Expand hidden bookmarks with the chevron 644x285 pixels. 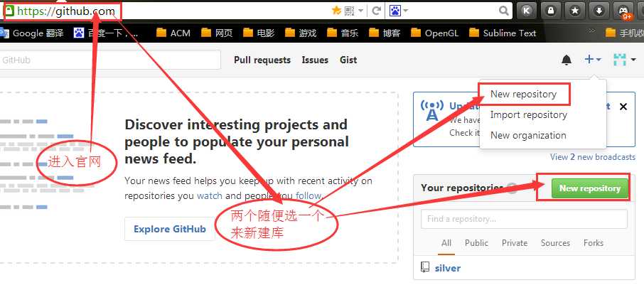click(x=592, y=31)
